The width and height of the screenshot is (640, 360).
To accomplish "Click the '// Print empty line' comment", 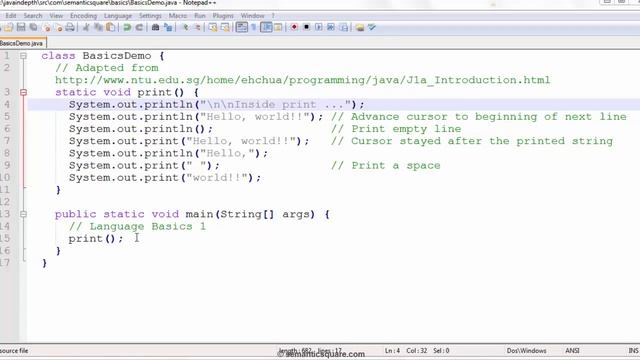I will pos(396,129).
